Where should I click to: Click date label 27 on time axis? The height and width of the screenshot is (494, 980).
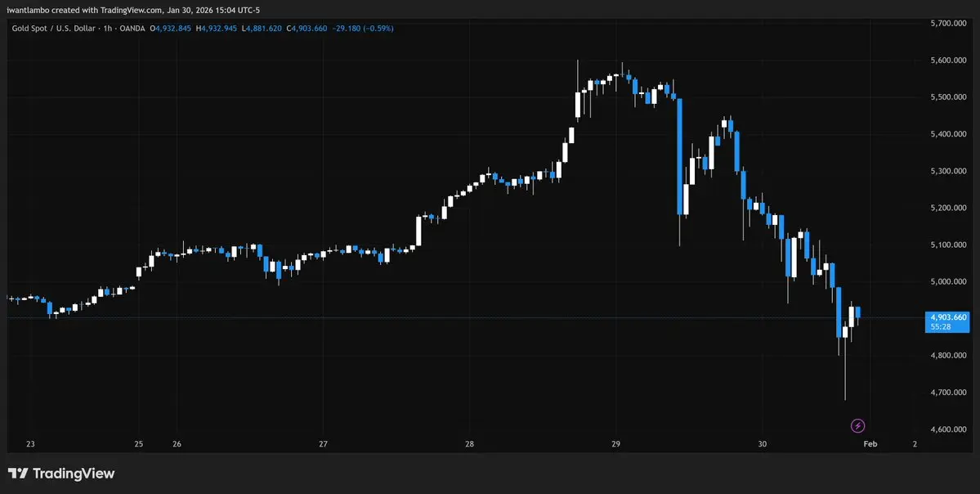323,444
